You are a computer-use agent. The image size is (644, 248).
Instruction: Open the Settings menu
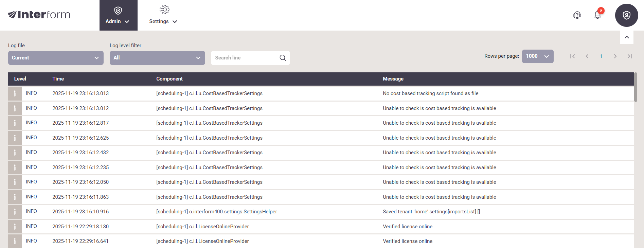[163, 15]
